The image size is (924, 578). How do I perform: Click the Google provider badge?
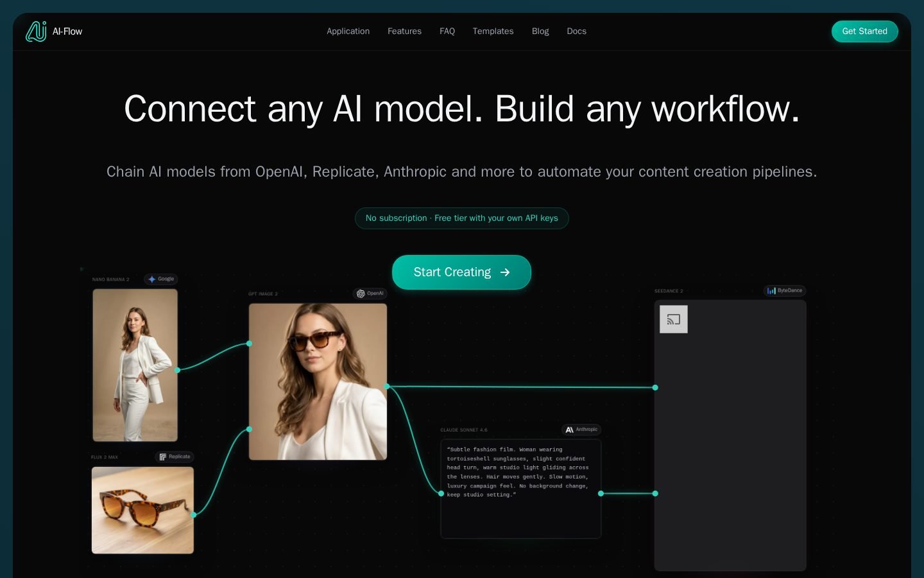pyautogui.click(x=161, y=279)
